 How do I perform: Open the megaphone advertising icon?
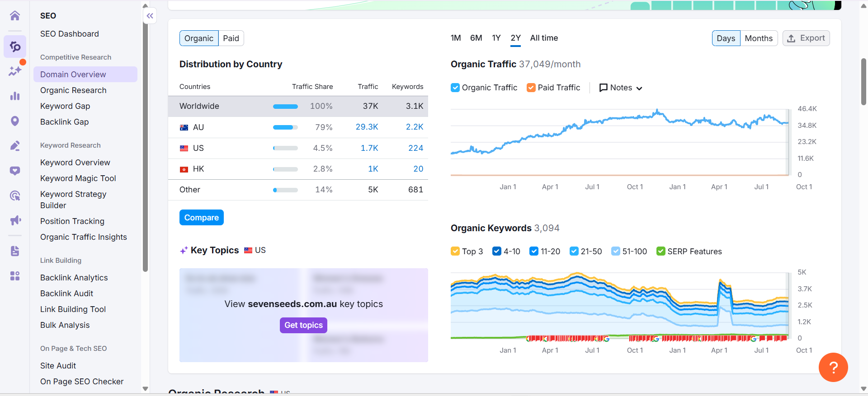click(15, 220)
